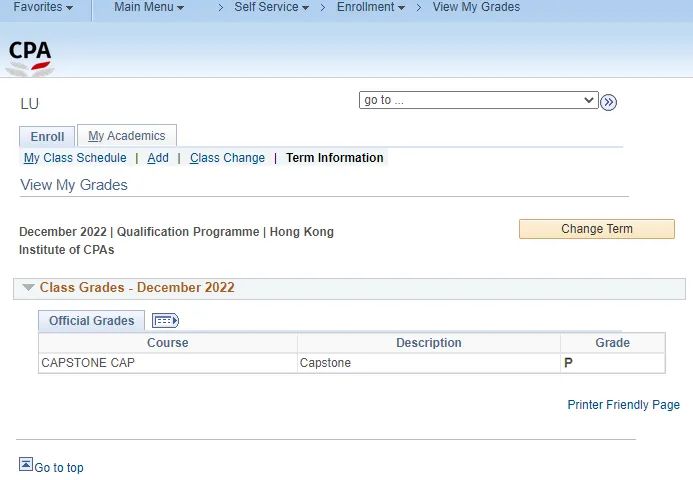Select the Official Grades tab
Screen dimensions: 693x480
[x=91, y=320]
